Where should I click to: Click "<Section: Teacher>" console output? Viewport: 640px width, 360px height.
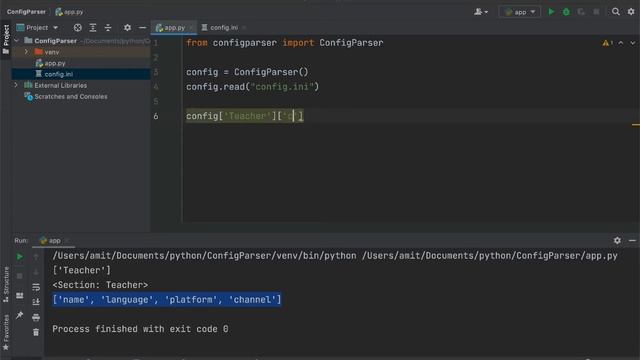(x=100, y=285)
